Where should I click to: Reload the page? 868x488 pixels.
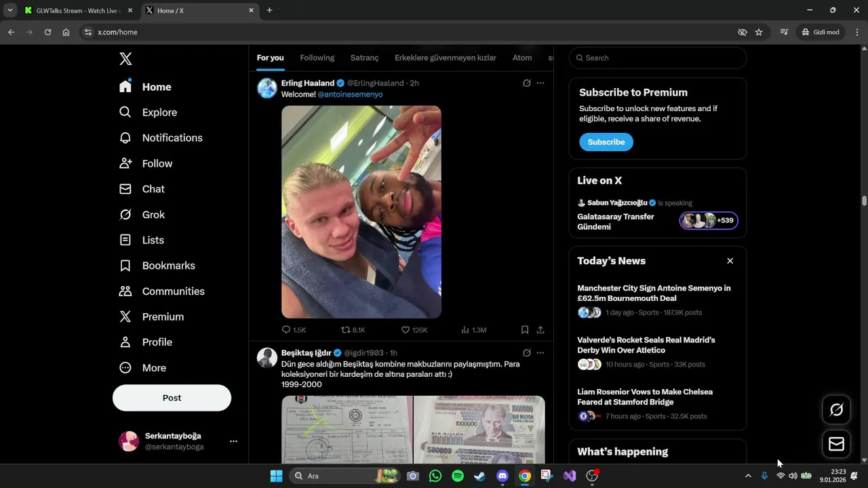47,32
